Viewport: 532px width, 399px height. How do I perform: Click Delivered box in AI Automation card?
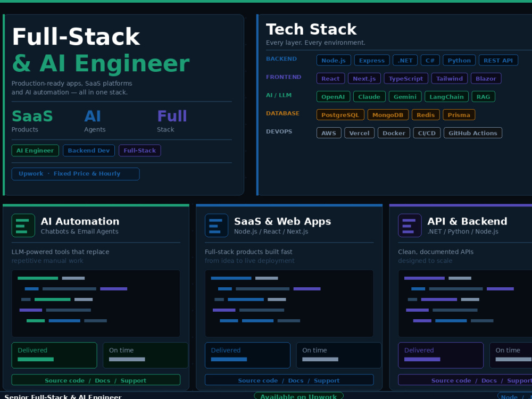[54, 355]
